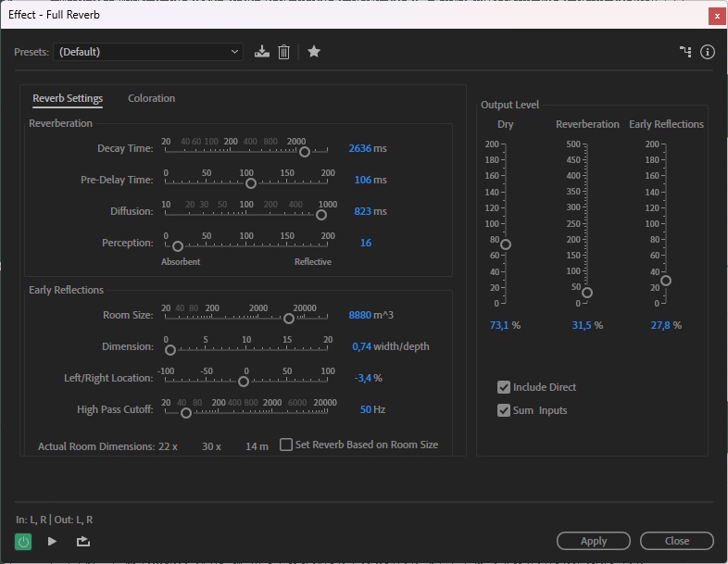Select the Reverb Settings tab

pos(68,98)
